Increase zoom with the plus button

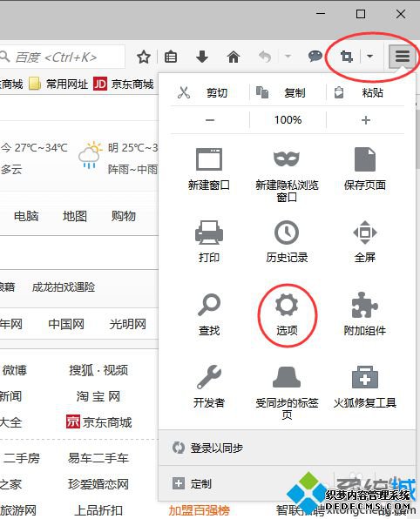(x=366, y=120)
